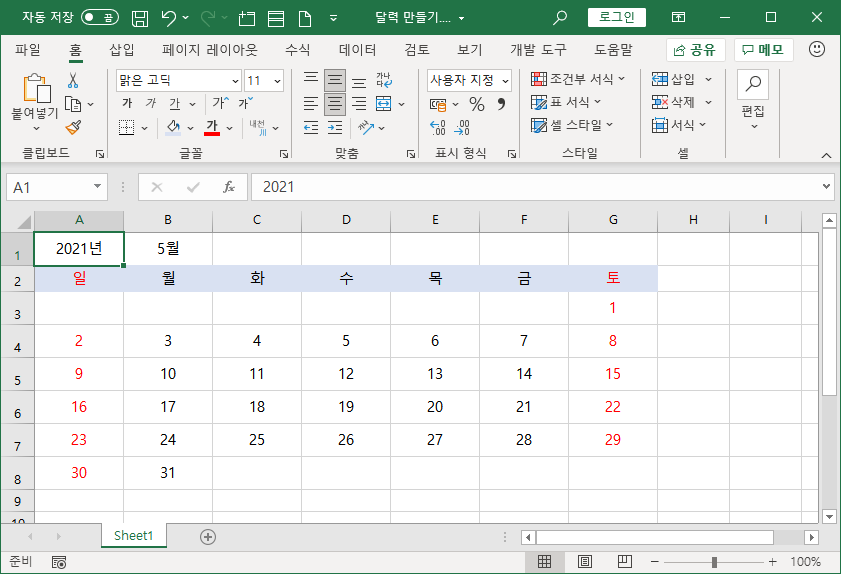
Task: Apply percent style format
Action: [477, 104]
